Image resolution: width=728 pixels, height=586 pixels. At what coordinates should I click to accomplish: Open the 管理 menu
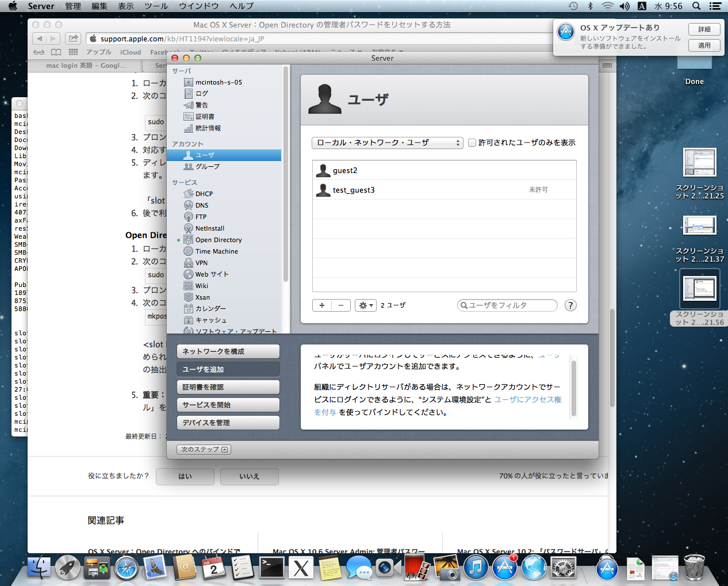click(73, 6)
